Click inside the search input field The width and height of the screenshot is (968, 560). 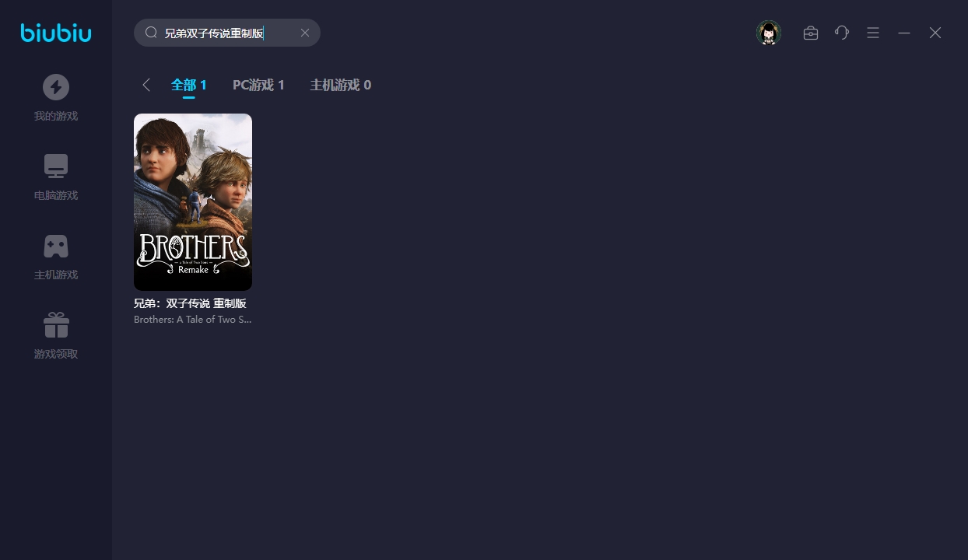(x=227, y=33)
